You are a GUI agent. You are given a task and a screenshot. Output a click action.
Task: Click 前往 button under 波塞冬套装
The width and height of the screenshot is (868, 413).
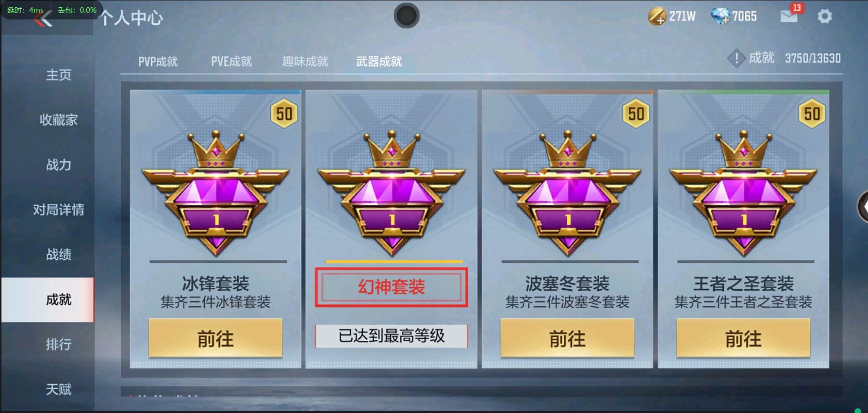[567, 339]
